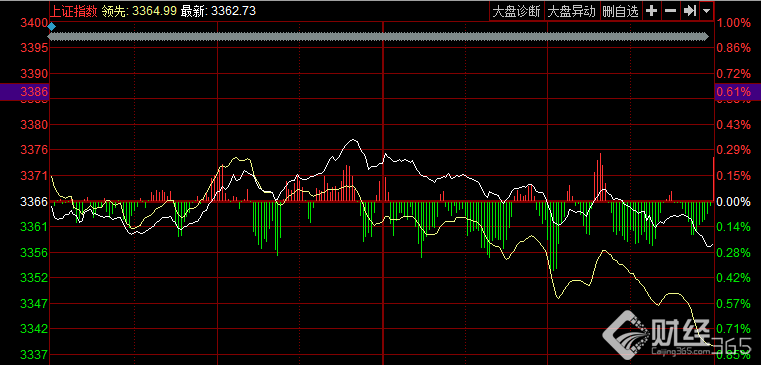Click the purple 3386 price cursor label
This screenshot has width=761, height=365.
(24, 92)
